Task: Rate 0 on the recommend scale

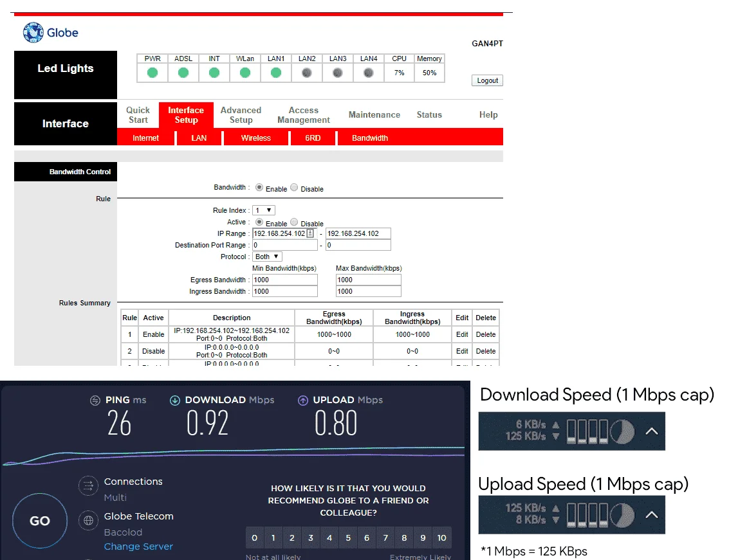Action: (x=254, y=537)
